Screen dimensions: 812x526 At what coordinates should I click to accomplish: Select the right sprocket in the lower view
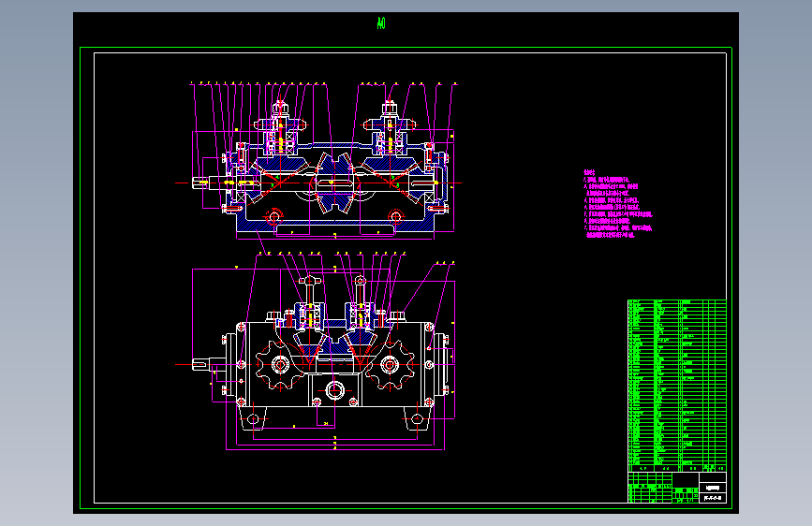coord(390,365)
